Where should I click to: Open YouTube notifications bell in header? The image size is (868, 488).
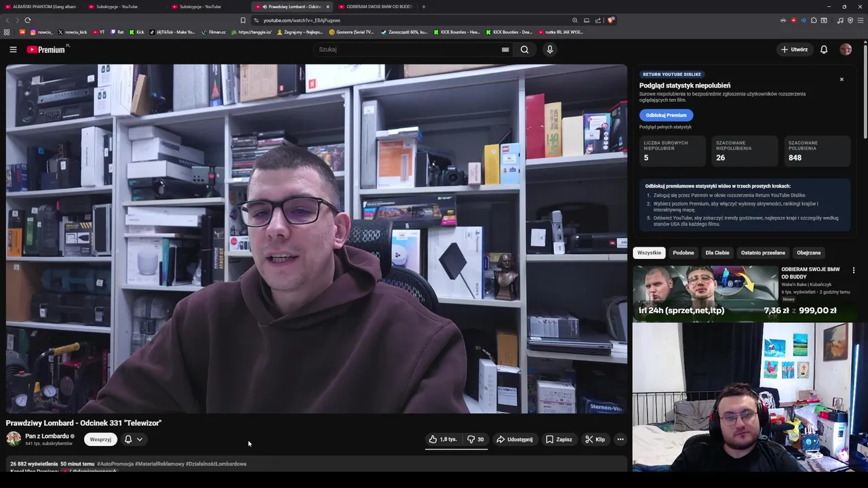point(824,49)
